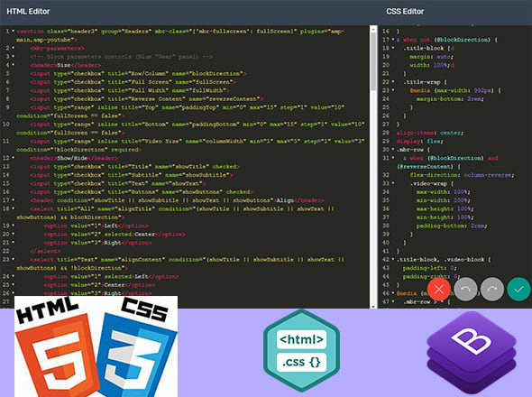Click the showSubtitle checkbox code line 14
The height and width of the screenshot is (397, 532).
tap(132, 175)
